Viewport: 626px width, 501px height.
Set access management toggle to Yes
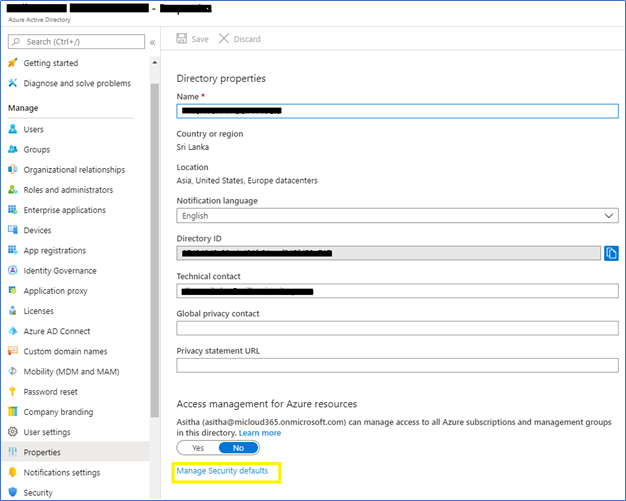coord(198,448)
